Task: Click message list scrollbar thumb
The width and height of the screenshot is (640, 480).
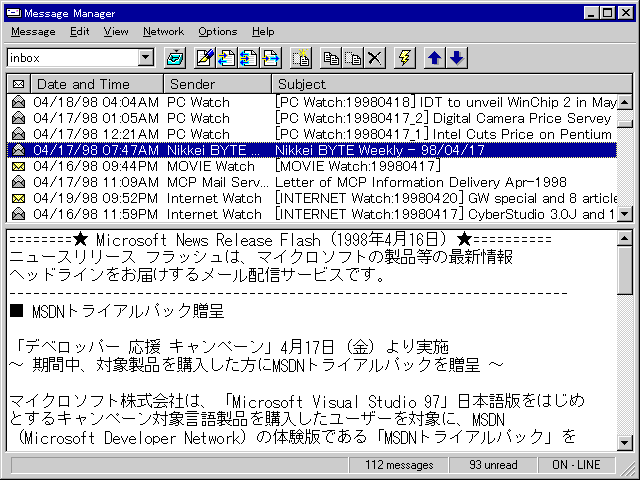Action: [625, 123]
